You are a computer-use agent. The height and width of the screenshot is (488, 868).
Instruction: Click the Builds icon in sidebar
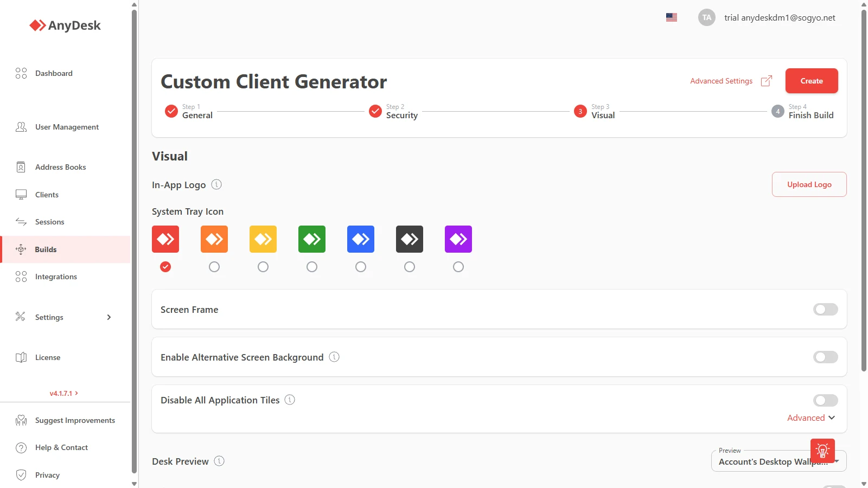click(x=21, y=249)
